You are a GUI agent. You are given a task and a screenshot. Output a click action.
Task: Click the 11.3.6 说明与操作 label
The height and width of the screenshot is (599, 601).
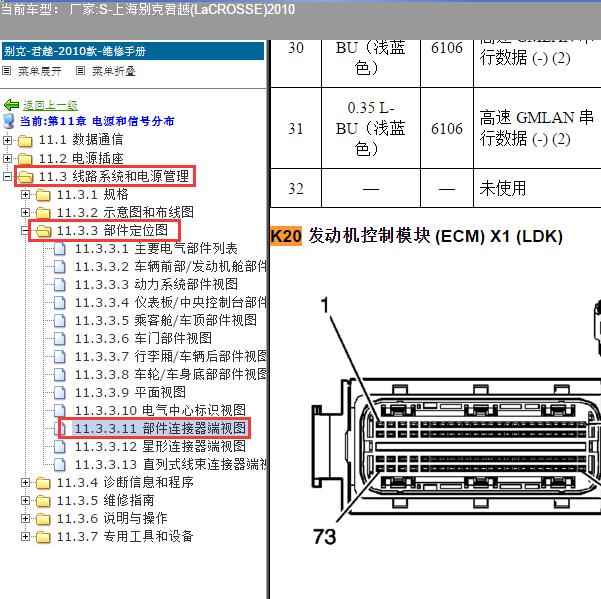coord(112,519)
